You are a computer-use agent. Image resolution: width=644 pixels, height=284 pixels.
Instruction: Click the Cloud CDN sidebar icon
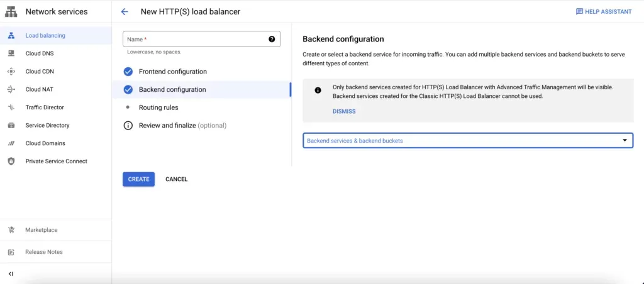[11, 72]
